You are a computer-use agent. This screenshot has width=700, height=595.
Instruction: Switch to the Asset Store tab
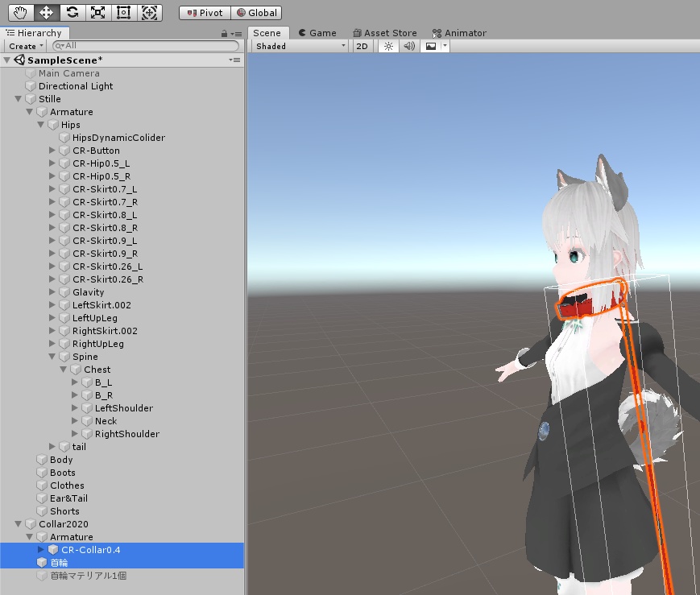pos(385,33)
